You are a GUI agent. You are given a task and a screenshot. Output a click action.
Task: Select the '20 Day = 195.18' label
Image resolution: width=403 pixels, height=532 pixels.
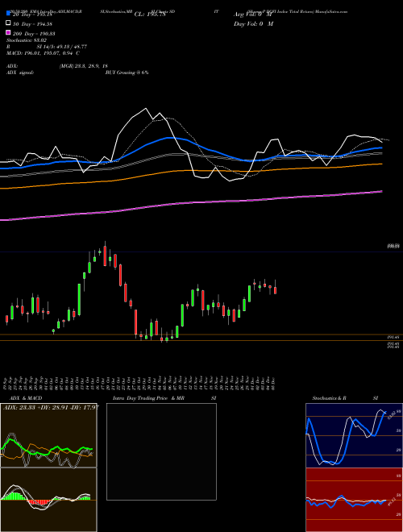coord(32,15)
